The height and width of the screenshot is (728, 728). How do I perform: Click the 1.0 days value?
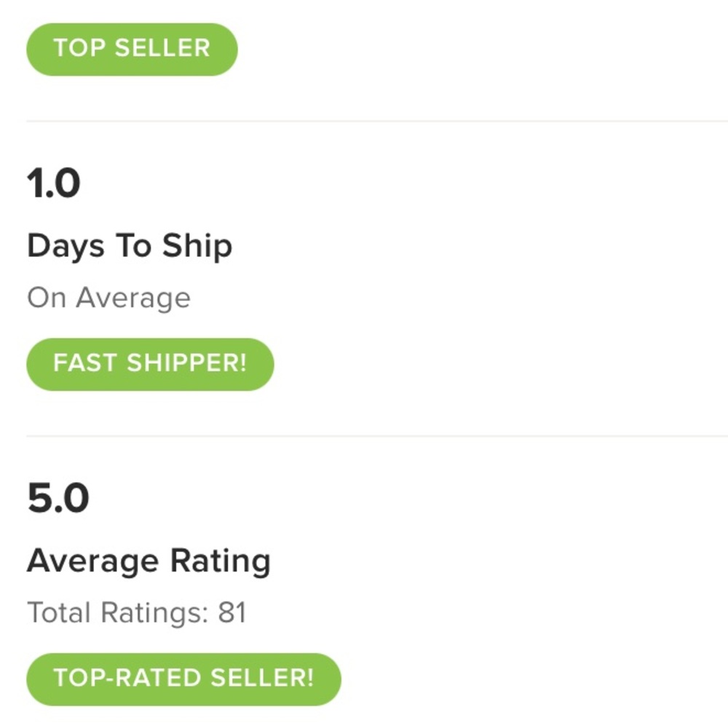click(53, 183)
